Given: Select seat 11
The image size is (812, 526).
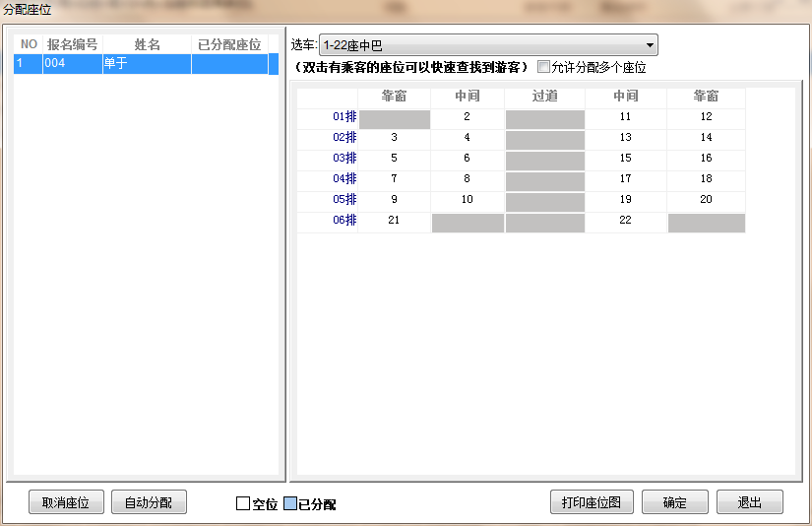Looking at the screenshot, I should (x=626, y=117).
